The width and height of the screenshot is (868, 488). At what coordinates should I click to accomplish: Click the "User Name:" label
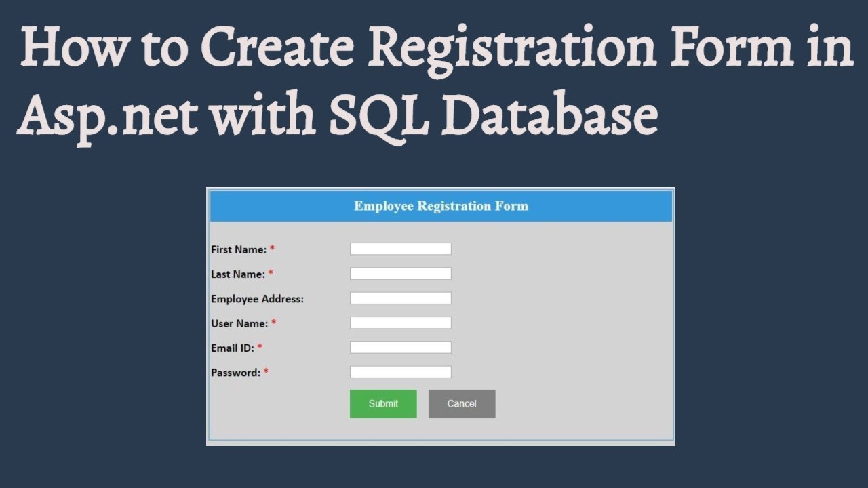[239, 323]
